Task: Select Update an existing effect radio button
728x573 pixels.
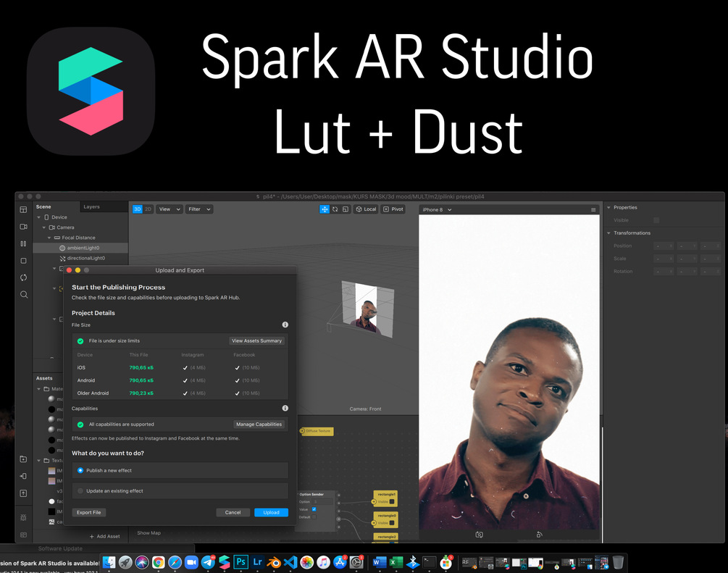Action: (80, 491)
